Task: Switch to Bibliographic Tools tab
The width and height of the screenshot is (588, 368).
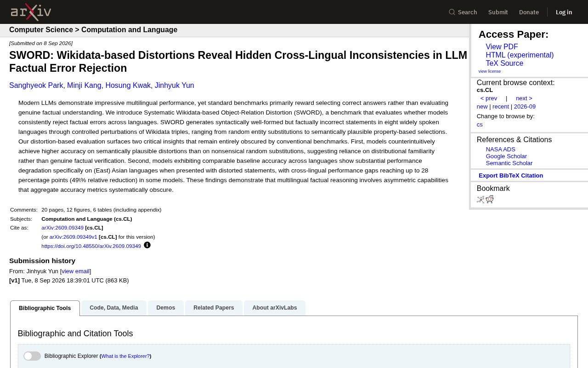Action: [45, 308]
